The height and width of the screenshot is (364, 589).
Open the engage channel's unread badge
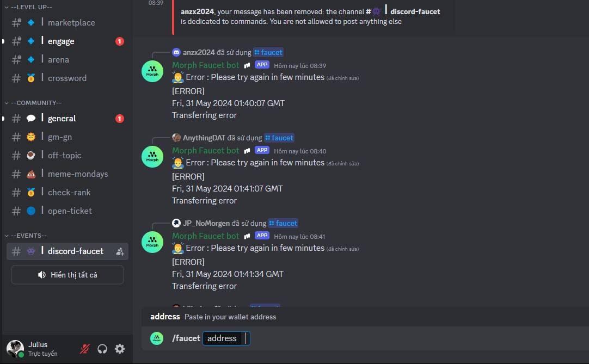pyautogui.click(x=119, y=41)
